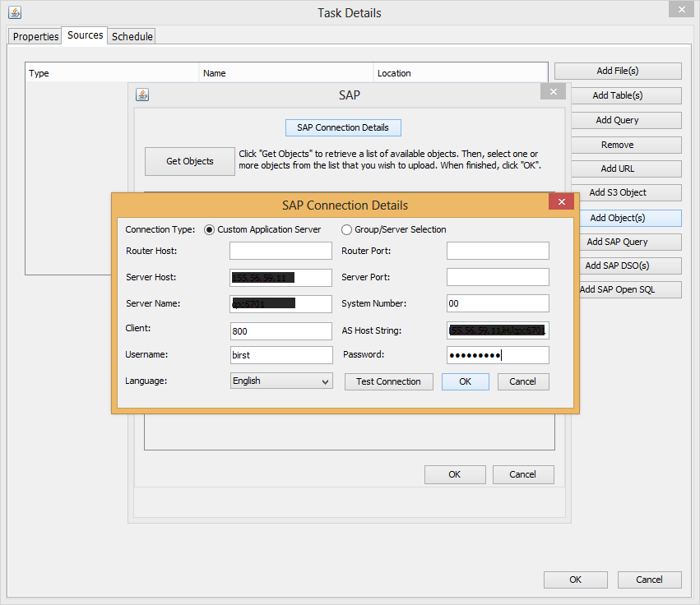Focus the Password field

click(x=498, y=355)
